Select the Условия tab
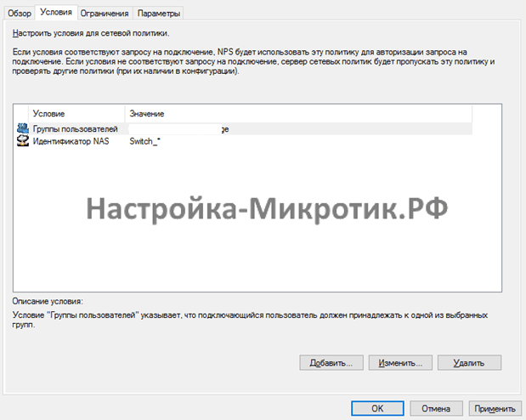The width and height of the screenshot is (526, 420). click(x=56, y=12)
